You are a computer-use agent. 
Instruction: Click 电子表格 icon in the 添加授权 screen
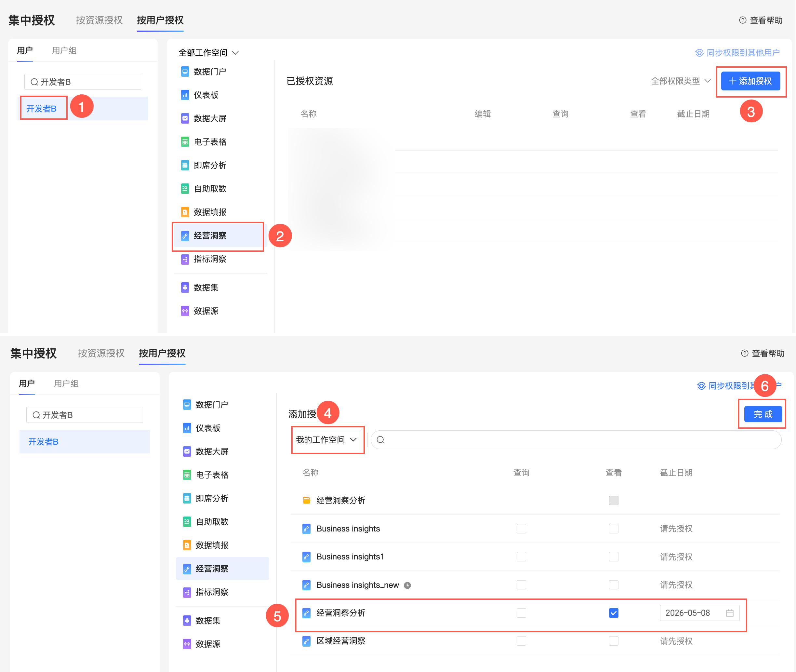(187, 475)
